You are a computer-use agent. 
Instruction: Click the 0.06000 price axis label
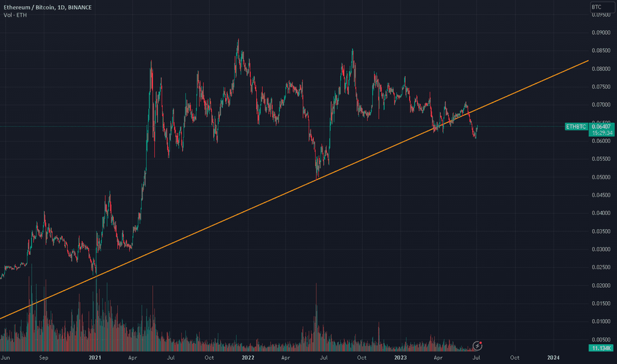click(x=601, y=141)
